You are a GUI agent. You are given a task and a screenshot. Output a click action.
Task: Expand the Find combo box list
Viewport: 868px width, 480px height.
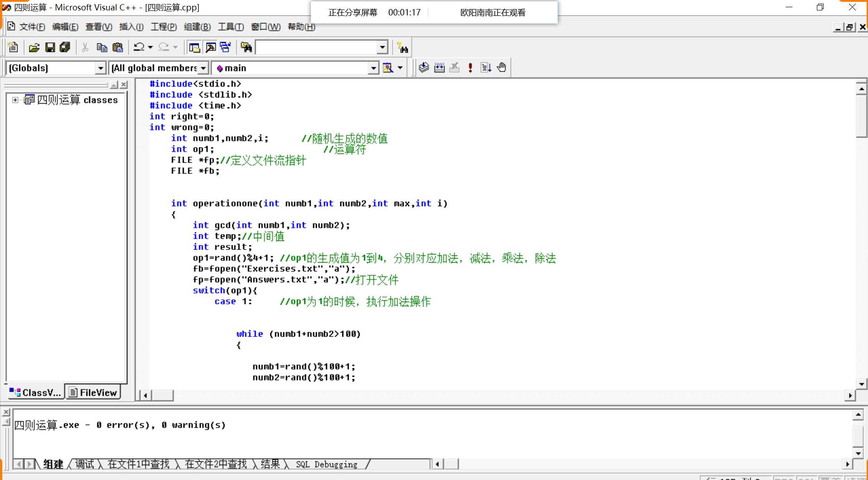[382, 47]
